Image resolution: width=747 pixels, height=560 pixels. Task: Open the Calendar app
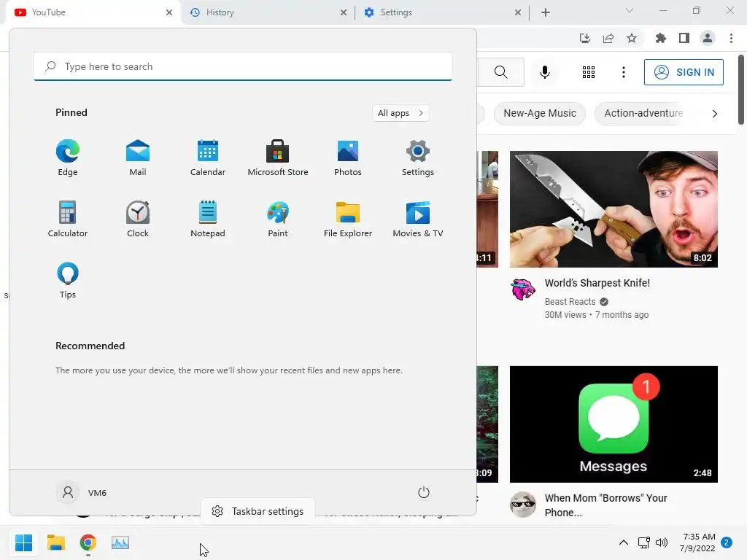tap(208, 158)
